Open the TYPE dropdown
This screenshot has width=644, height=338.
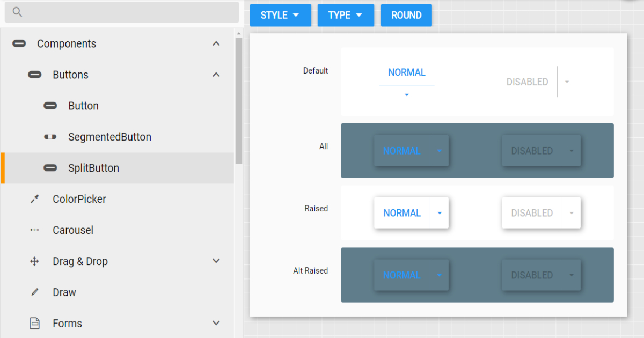click(x=346, y=15)
